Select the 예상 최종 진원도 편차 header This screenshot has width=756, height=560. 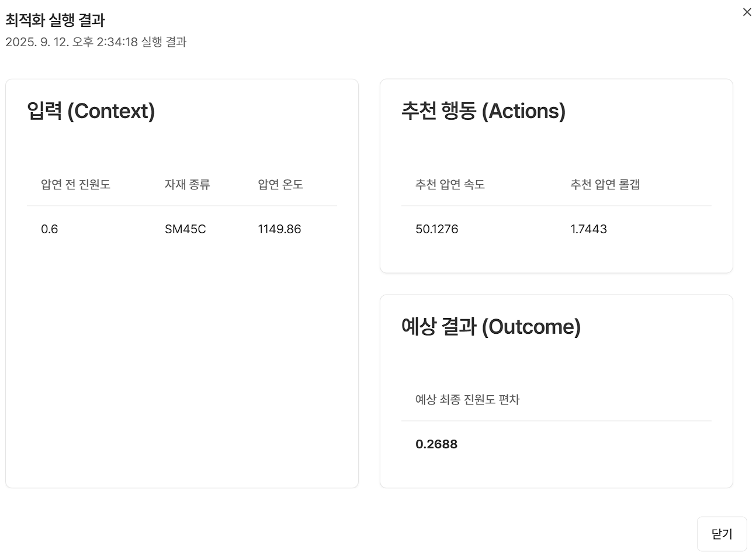click(467, 400)
